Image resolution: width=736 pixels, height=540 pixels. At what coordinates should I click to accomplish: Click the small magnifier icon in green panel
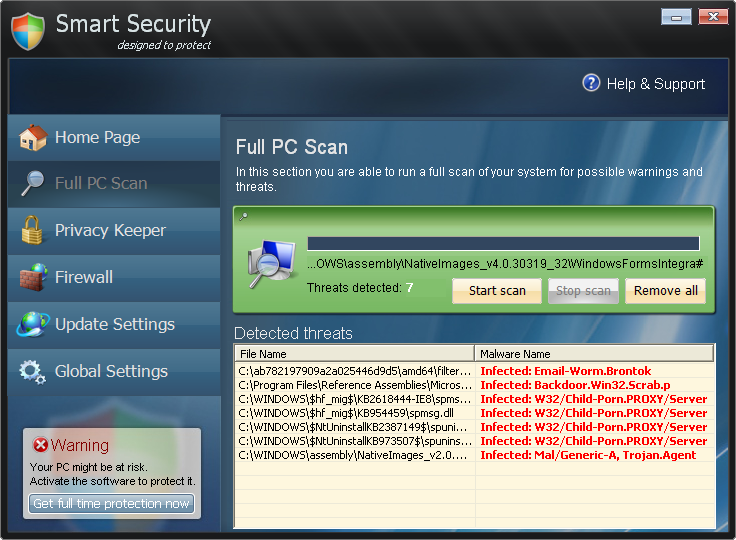[x=243, y=216]
